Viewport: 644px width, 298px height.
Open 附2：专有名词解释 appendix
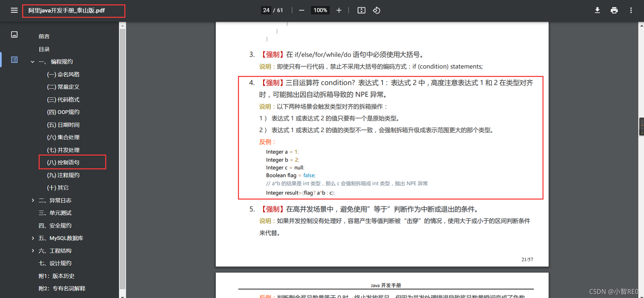point(62,288)
